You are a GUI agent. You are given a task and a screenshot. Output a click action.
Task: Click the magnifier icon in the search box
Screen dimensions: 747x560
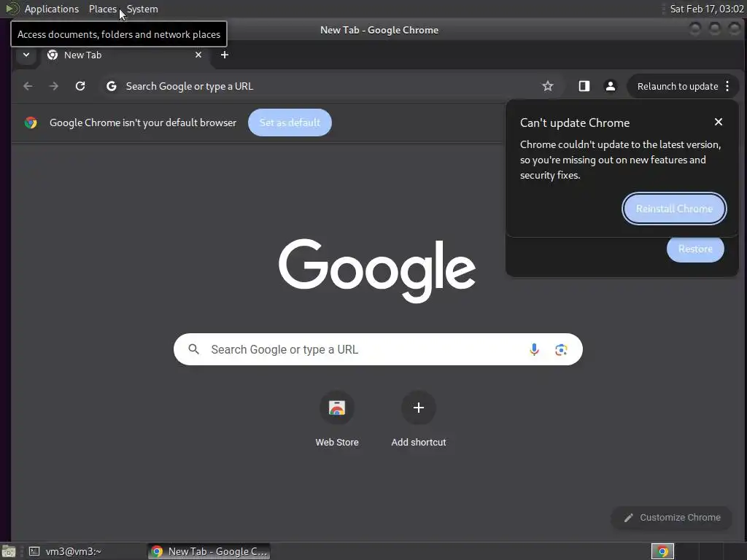[x=193, y=349]
